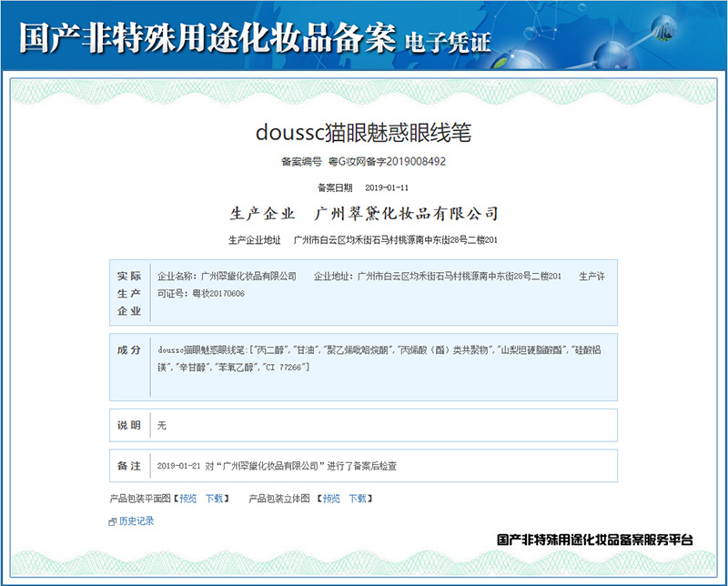The width and height of the screenshot is (728, 586).
Task: Select the product title doussc猫眼魅惑眼线笔
Action: 363,133
